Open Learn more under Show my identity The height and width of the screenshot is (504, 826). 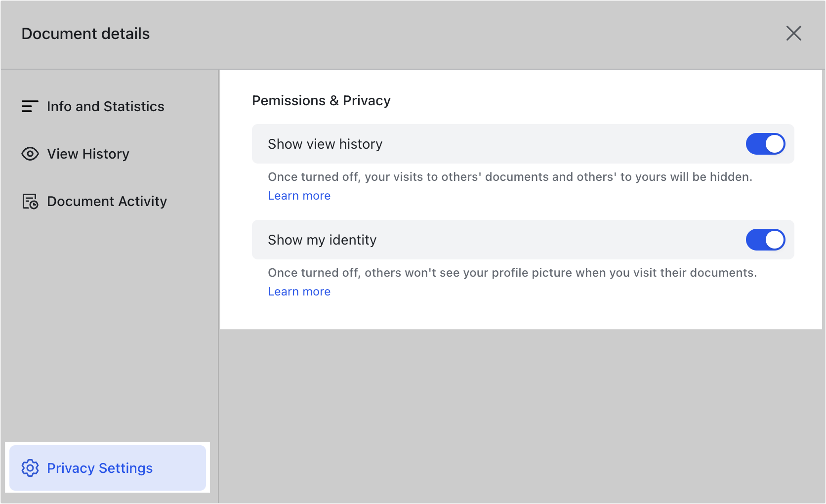tap(299, 291)
